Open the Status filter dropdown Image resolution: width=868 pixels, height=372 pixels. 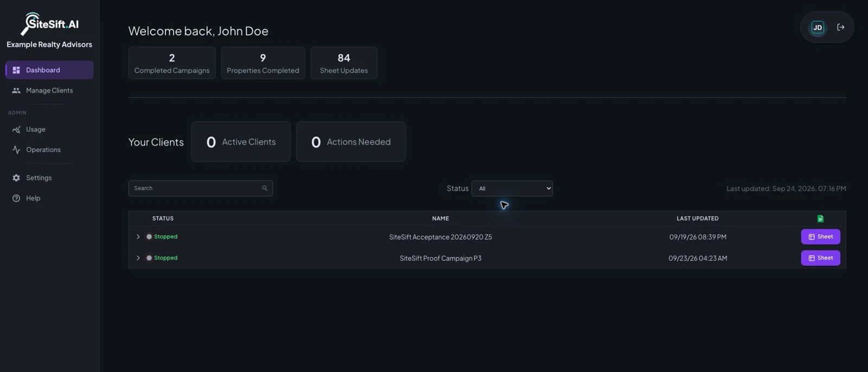click(512, 188)
